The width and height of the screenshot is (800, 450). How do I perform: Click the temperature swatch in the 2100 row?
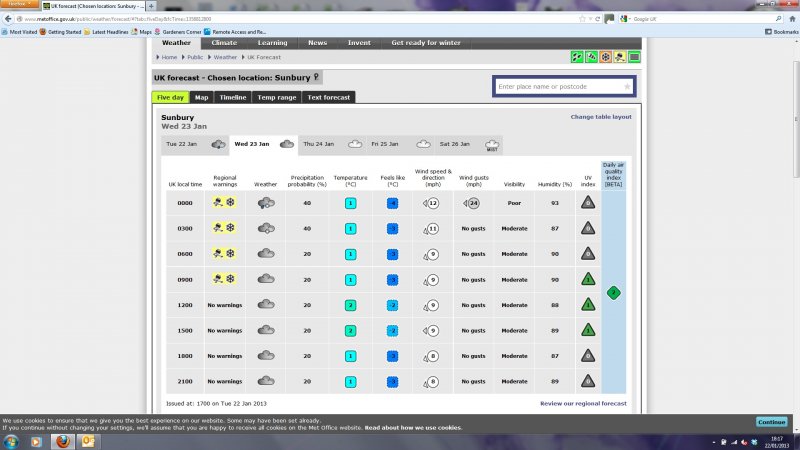click(x=351, y=382)
